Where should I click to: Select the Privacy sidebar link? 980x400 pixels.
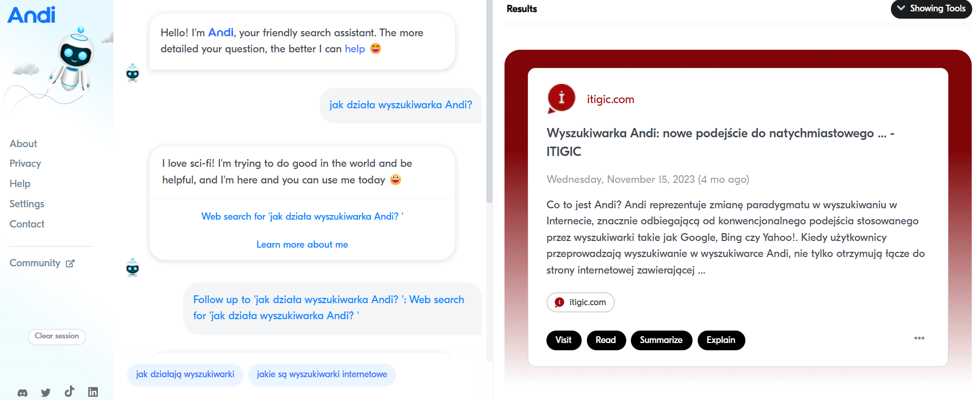tap(25, 163)
